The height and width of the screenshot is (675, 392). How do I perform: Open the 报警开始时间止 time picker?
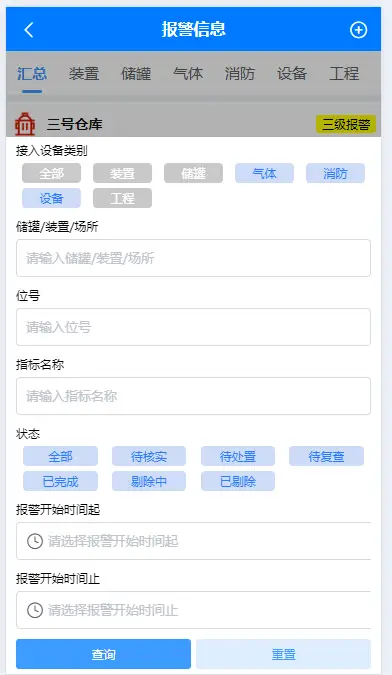(193, 610)
